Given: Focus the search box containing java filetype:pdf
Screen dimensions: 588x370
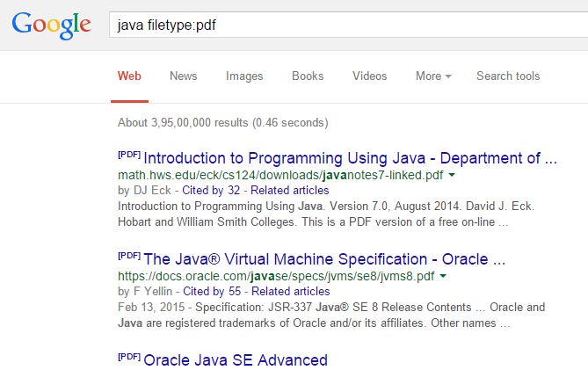Looking at the screenshot, I should click(348, 25).
